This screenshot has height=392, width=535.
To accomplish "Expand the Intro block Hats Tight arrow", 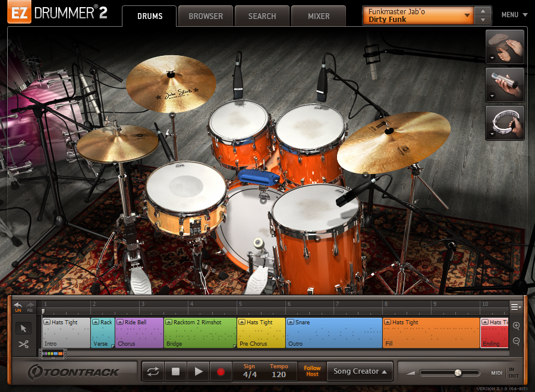I will 47,322.
